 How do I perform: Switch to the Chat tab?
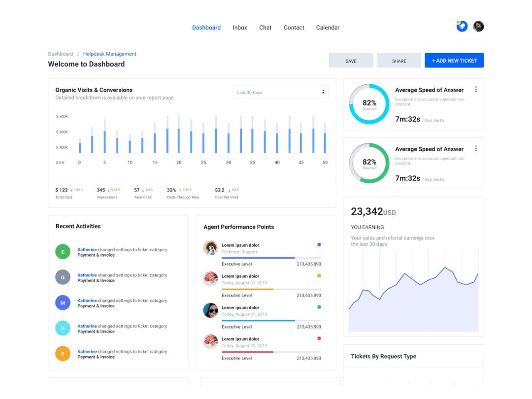266,28
